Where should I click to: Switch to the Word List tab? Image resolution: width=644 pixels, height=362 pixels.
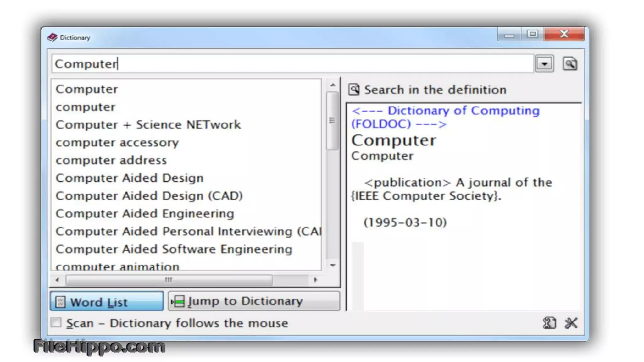pos(107,302)
